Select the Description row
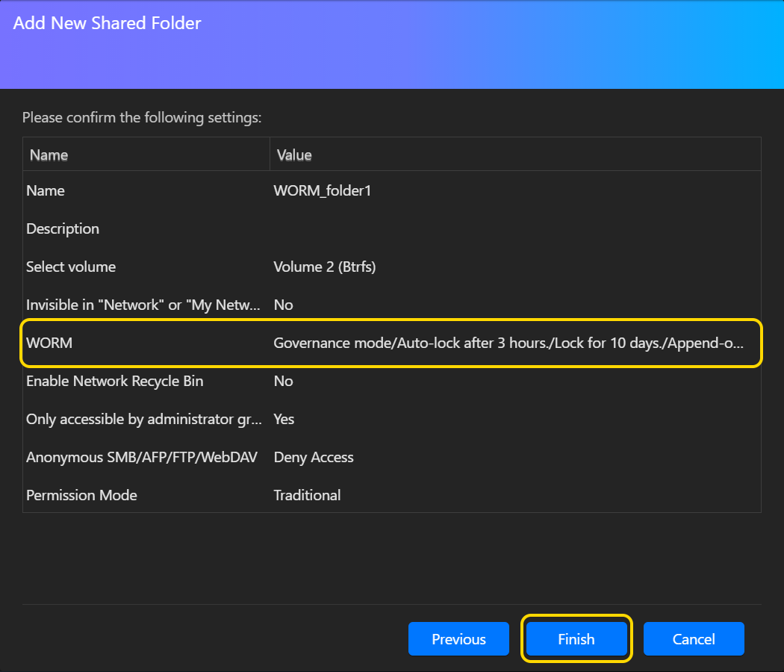Viewport: 784px width, 672px height. [x=63, y=228]
